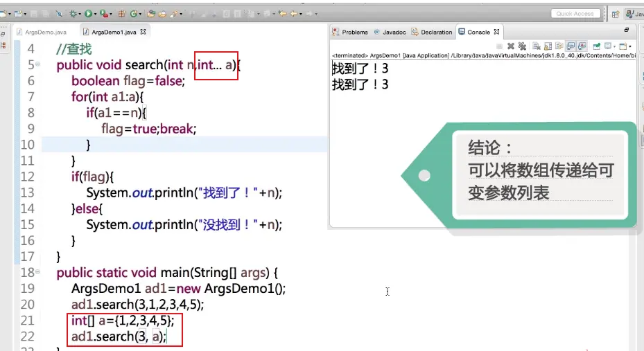
Task: Open the New Java Class dropdown arrow
Action: point(140,15)
